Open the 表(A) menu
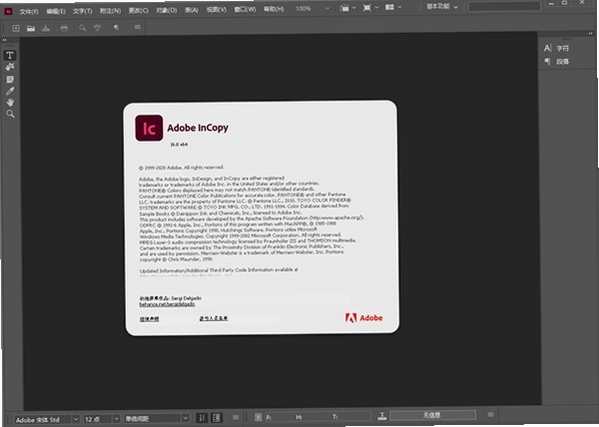The image size is (599, 427). pos(191,10)
